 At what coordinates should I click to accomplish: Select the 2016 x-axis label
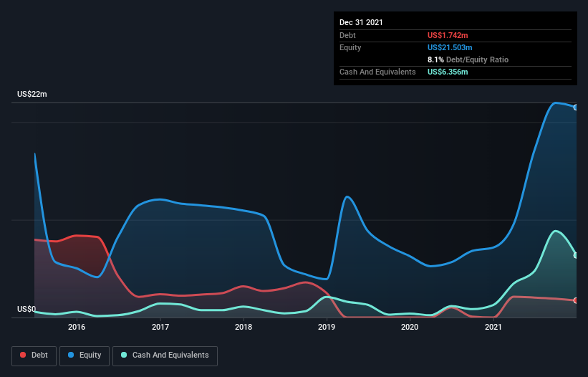[x=77, y=327]
